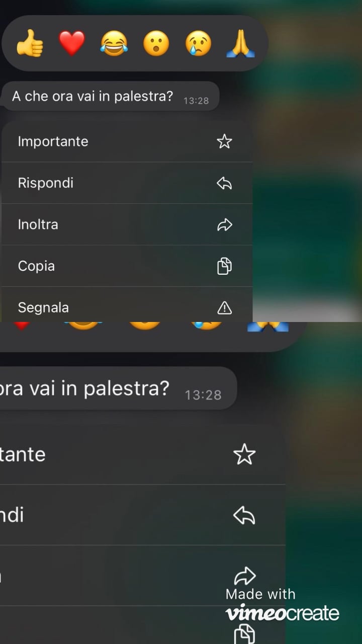This screenshot has height=644, width=362.
Task: Tap the enlarged reply arrow in the zoomed menu
Action: 244,515
